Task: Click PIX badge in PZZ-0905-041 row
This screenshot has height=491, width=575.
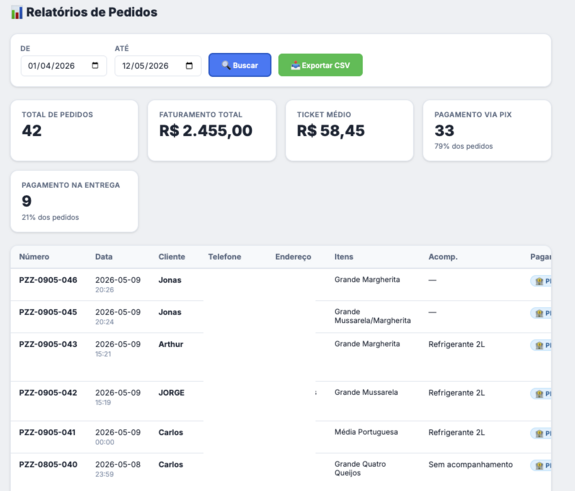Action: point(541,433)
